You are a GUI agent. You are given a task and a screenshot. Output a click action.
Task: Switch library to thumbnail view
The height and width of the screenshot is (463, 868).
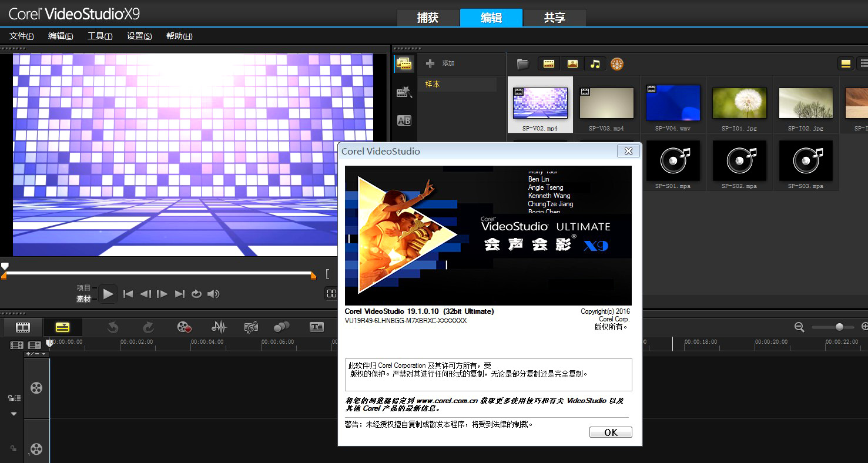(846, 63)
